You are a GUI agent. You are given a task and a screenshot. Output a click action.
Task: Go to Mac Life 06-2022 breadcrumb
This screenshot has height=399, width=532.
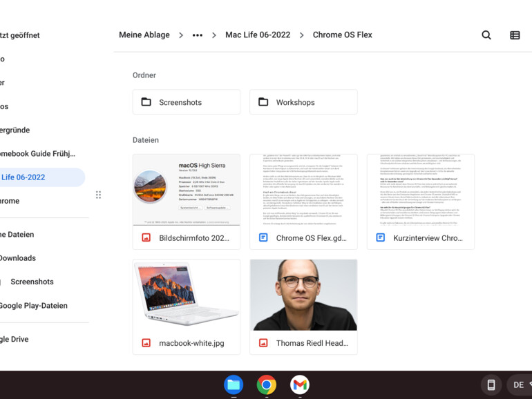pos(258,35)
